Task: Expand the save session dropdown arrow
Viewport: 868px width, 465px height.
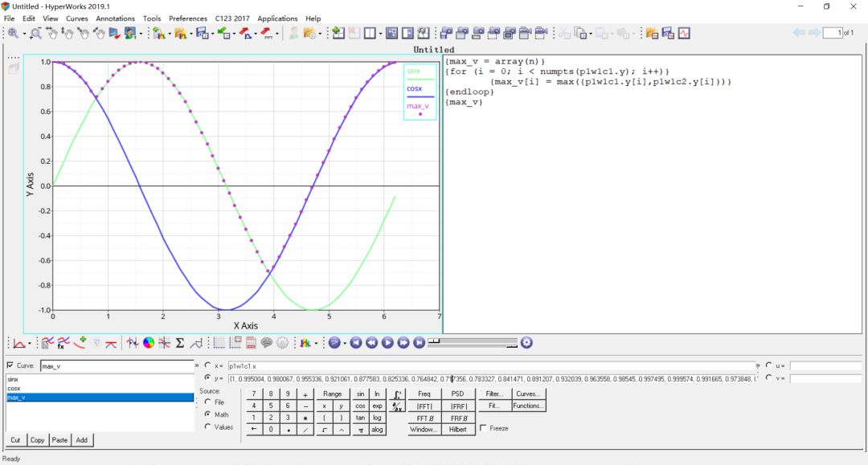Action: pos(212,35)
